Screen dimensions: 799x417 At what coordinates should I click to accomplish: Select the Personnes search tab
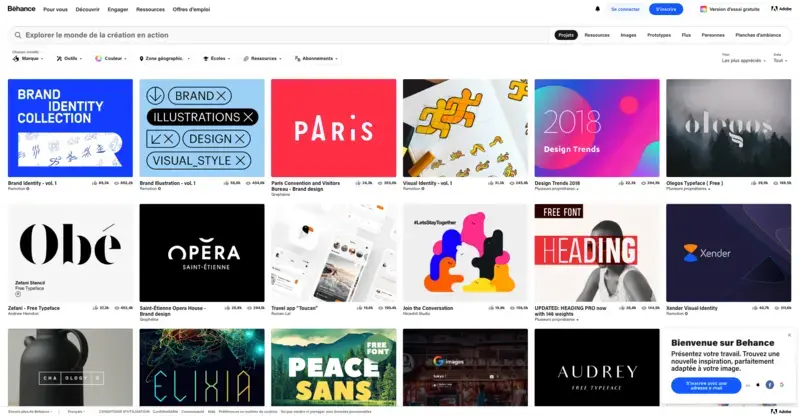pyautogui.click(x=713, y=35)
